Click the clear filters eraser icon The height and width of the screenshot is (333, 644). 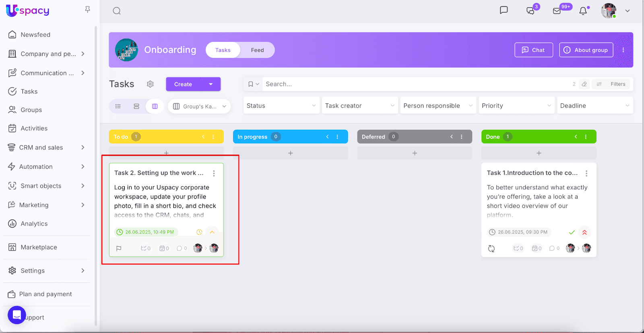[584, 84]
